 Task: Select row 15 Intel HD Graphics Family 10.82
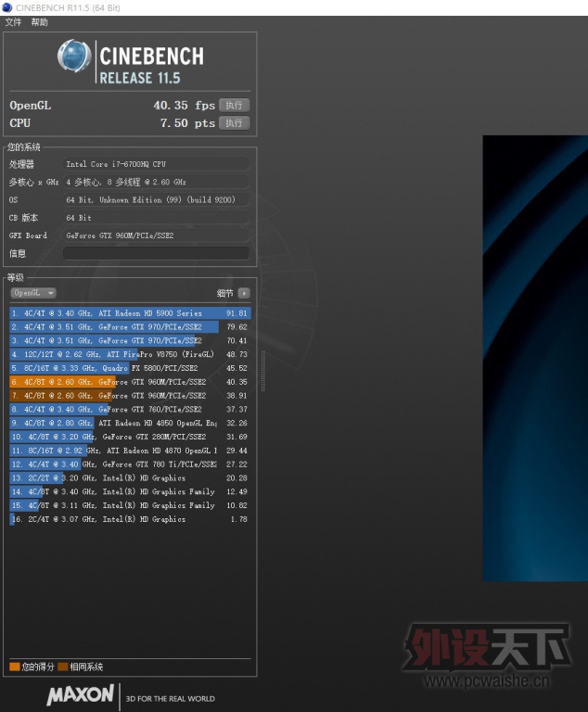pos(130,505)
